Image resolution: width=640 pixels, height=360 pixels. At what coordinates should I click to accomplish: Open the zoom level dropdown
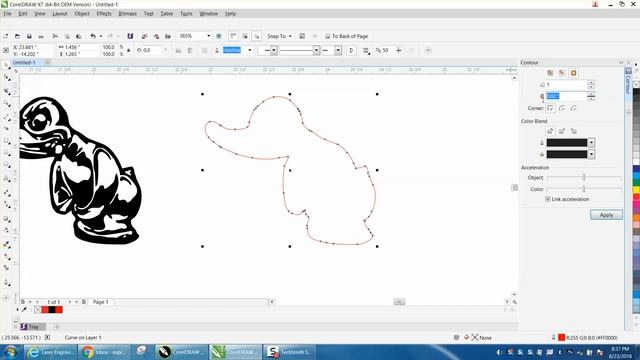[209, 36]
